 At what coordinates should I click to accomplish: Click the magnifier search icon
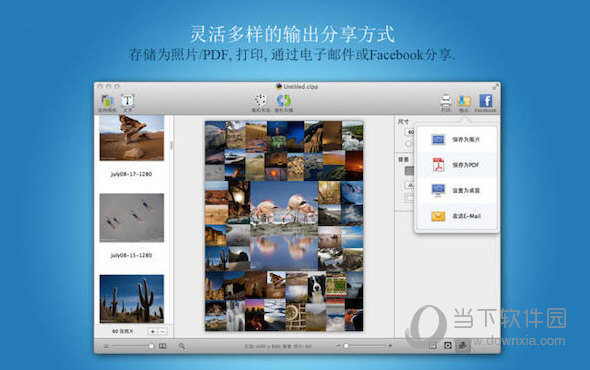pyautogui.click(x=182, y=346)
